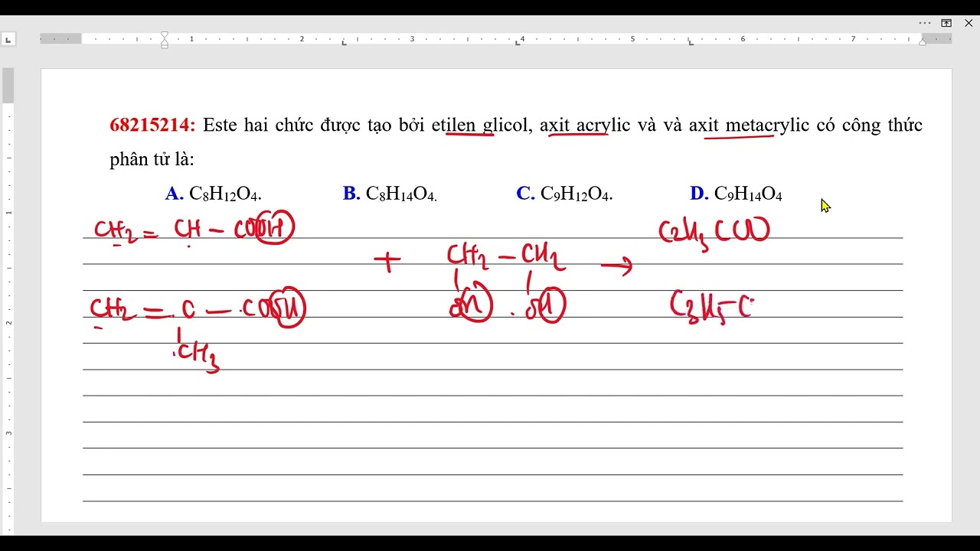Click the restore-down window icon

pyautogui.click(x=946, y=23)
